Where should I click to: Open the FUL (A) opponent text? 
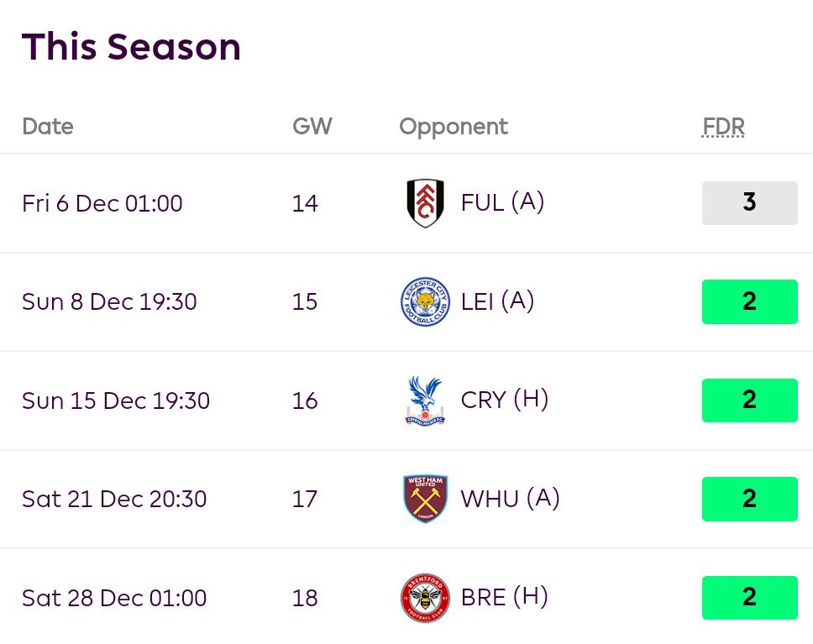click(x=502, y=202)
